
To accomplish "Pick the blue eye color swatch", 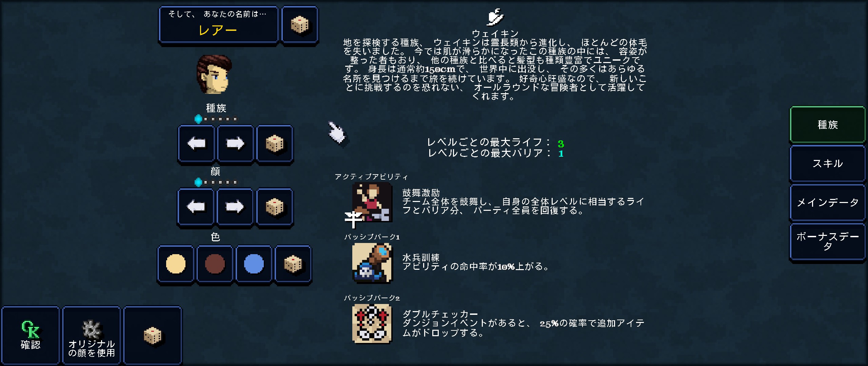I will (254, 264).
